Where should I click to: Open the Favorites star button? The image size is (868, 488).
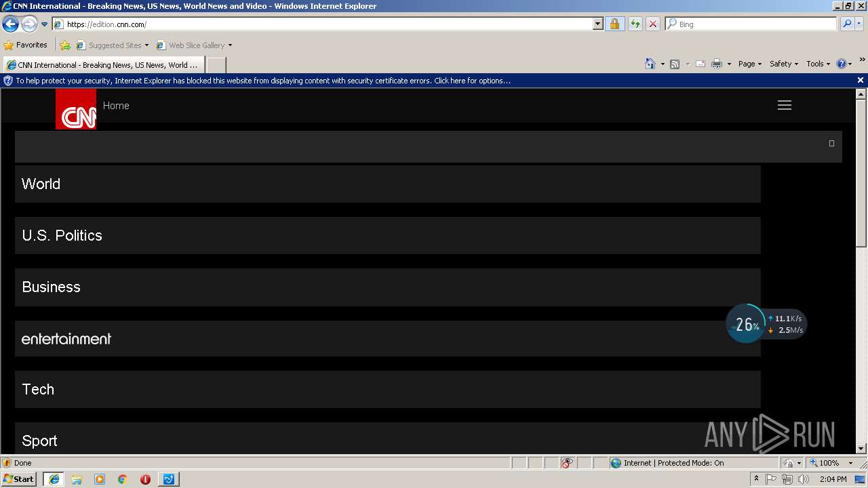26,45
